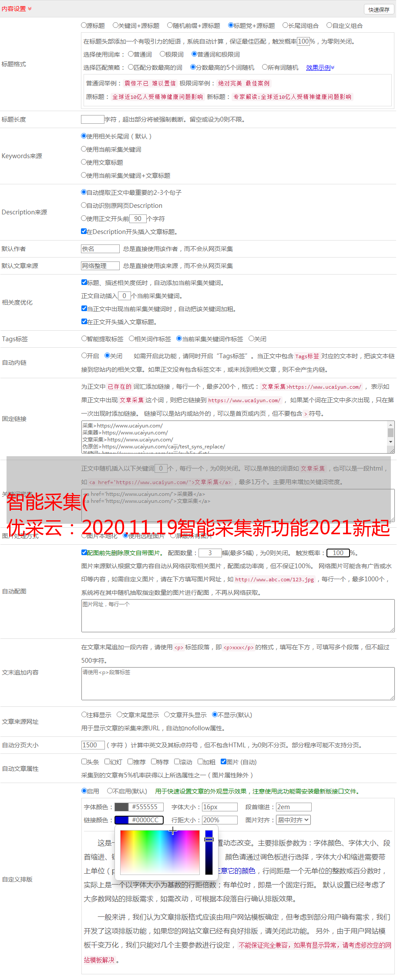Check the 头条 article attribute

tap(84, 762)
